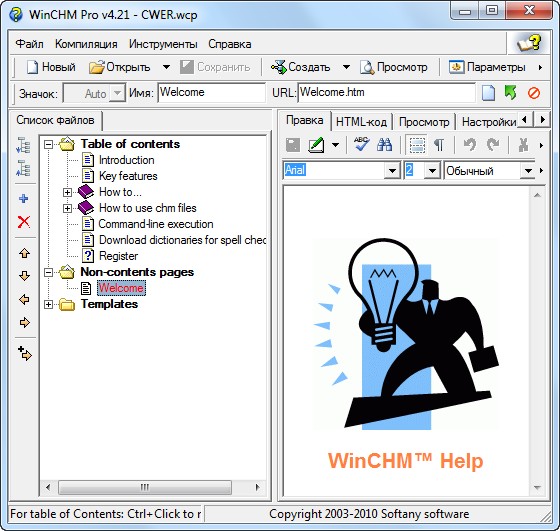Click the collapse all tree icon
This screenshot has width=560, height=531.
pos(24,168)
